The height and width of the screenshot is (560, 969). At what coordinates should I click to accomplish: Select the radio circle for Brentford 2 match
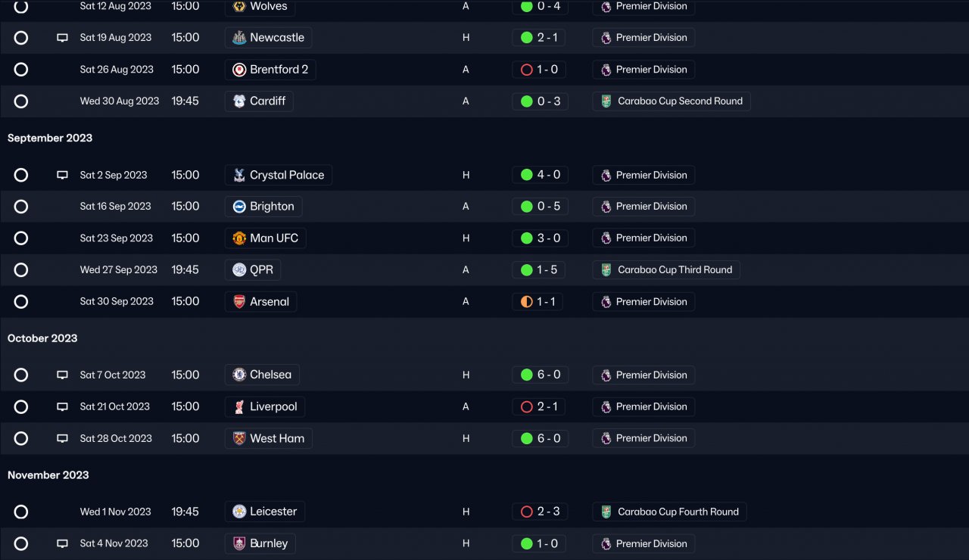[21, 70]
